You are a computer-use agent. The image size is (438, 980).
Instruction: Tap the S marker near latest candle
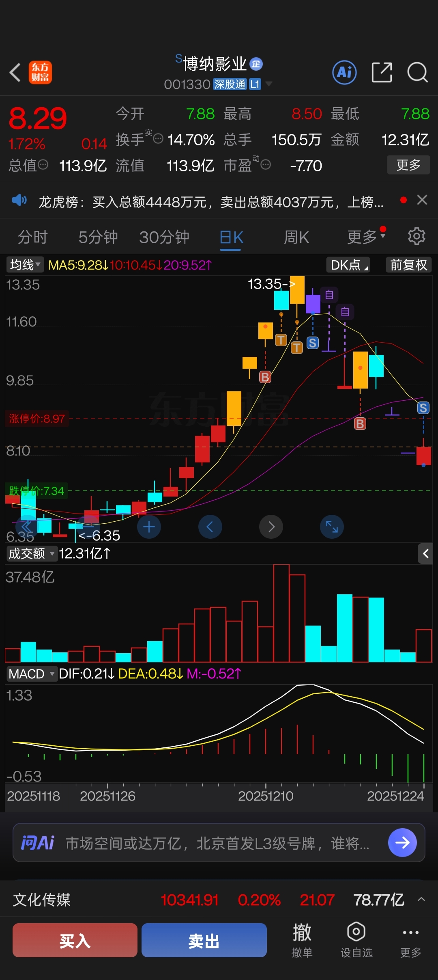423,408
